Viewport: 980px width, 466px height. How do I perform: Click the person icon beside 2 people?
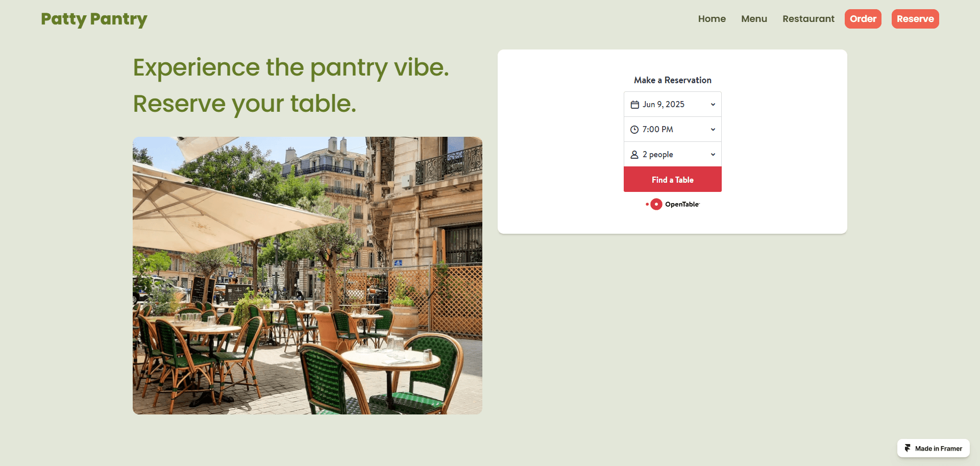click(634, 155)
